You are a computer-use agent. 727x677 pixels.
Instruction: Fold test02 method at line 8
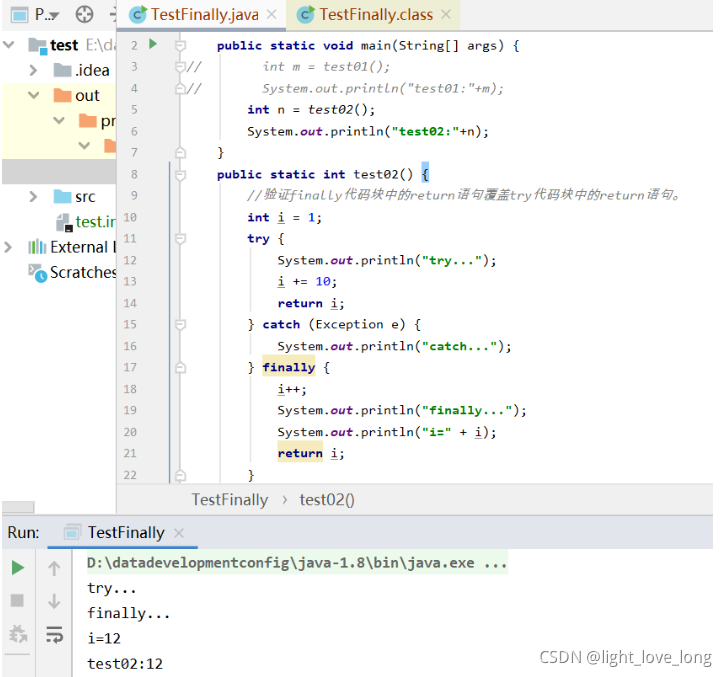click(x=180, y=175)
